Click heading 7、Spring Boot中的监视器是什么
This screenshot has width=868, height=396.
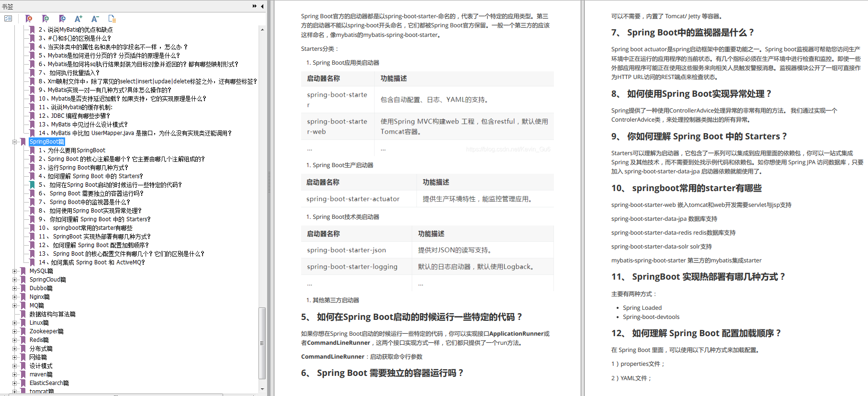(683, 33)
